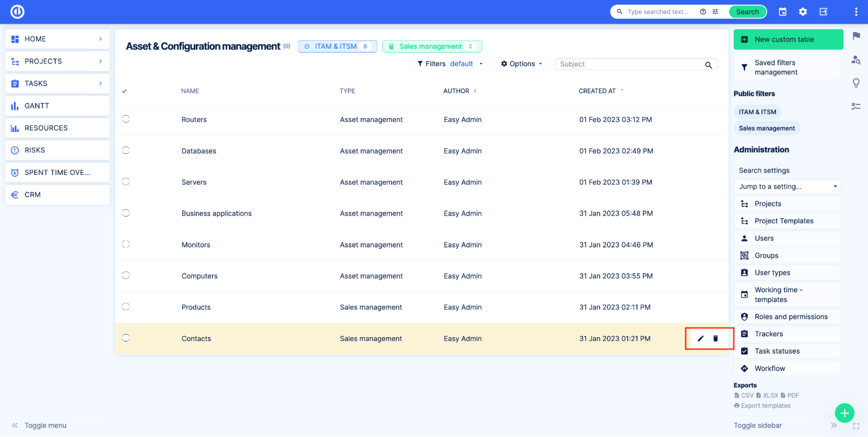Click the Export templates link
This screenshot has width=868, height=437.
pyautogui.click(x=766, y=406)
